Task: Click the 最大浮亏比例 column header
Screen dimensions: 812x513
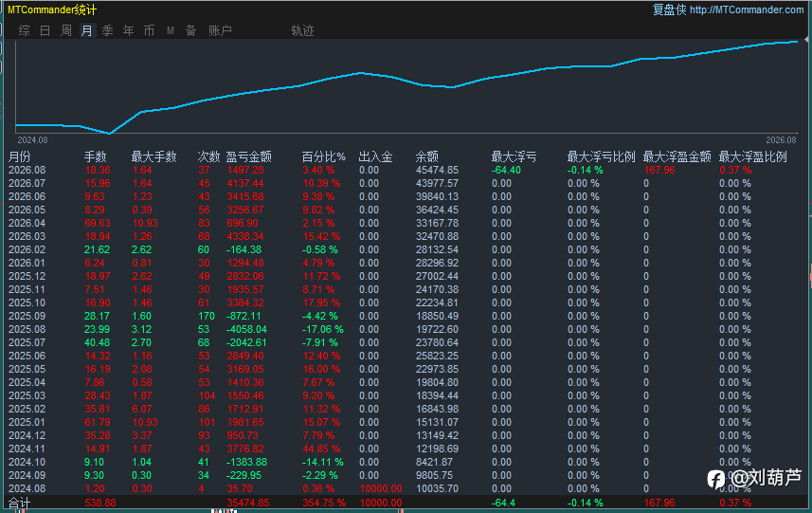Action: point(601,156)
